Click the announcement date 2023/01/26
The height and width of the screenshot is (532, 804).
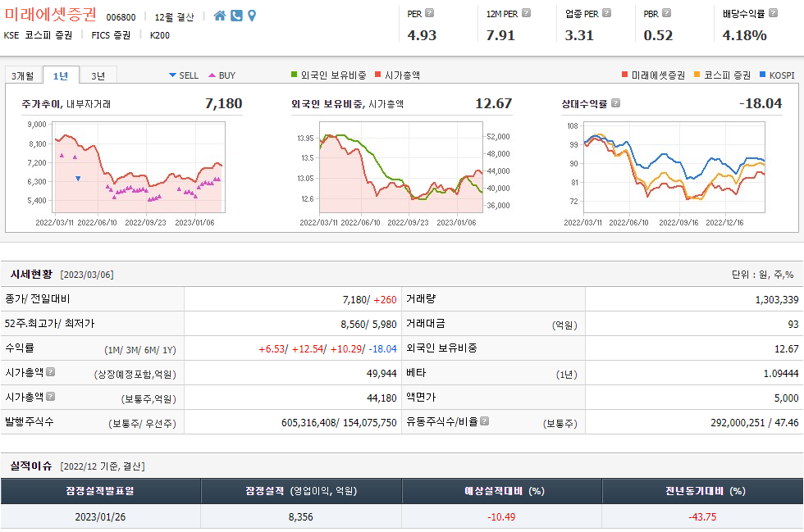pos(100,516)
